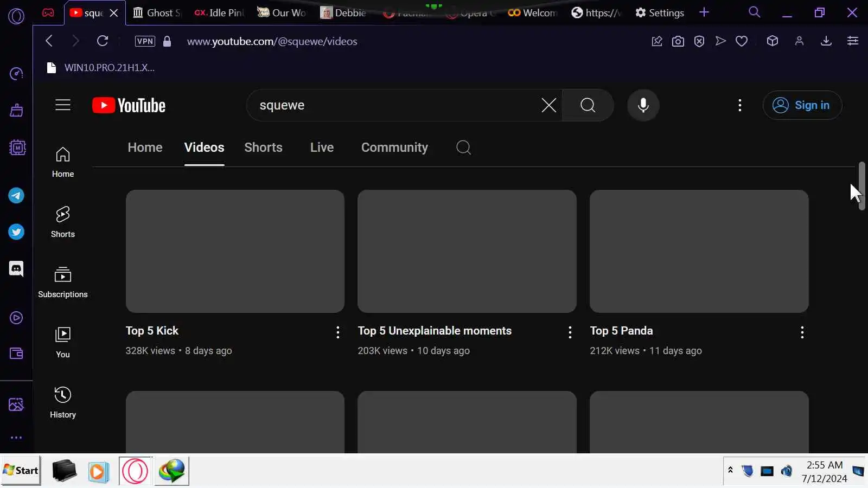Image resolution: width=868 pixels, height=488 pixels.
Task: Open browser downloads panel
Action: coord(826,41)
